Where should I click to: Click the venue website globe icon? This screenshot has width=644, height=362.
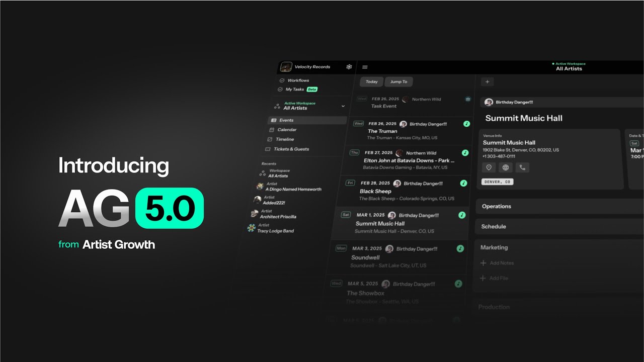[506, 167]
